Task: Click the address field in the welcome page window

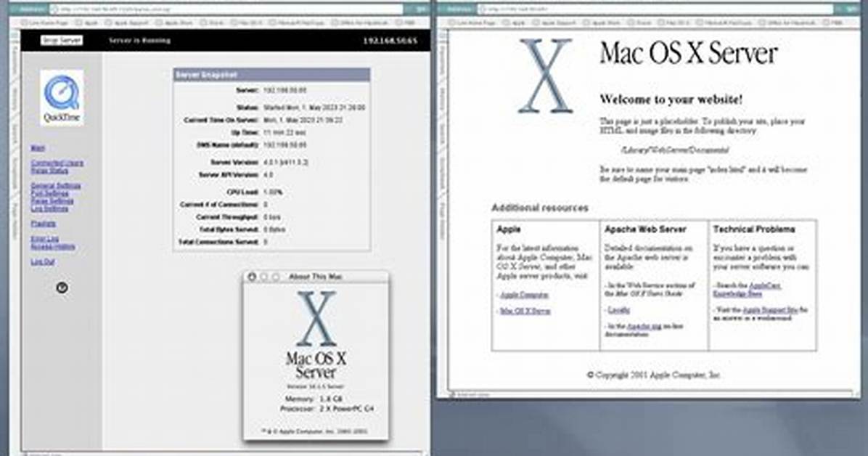Action: click(655, 9)
